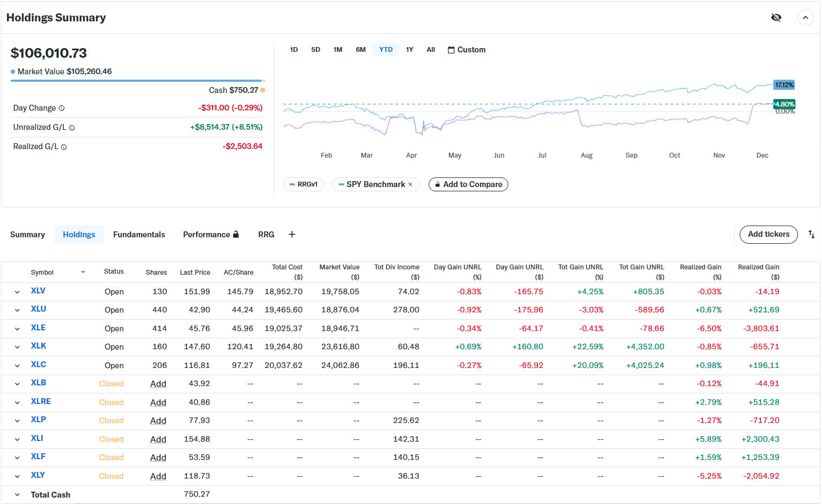This screenshot has height=504, width=822.
Task: Expand the XLV holding row
Action: click(17, 292)
